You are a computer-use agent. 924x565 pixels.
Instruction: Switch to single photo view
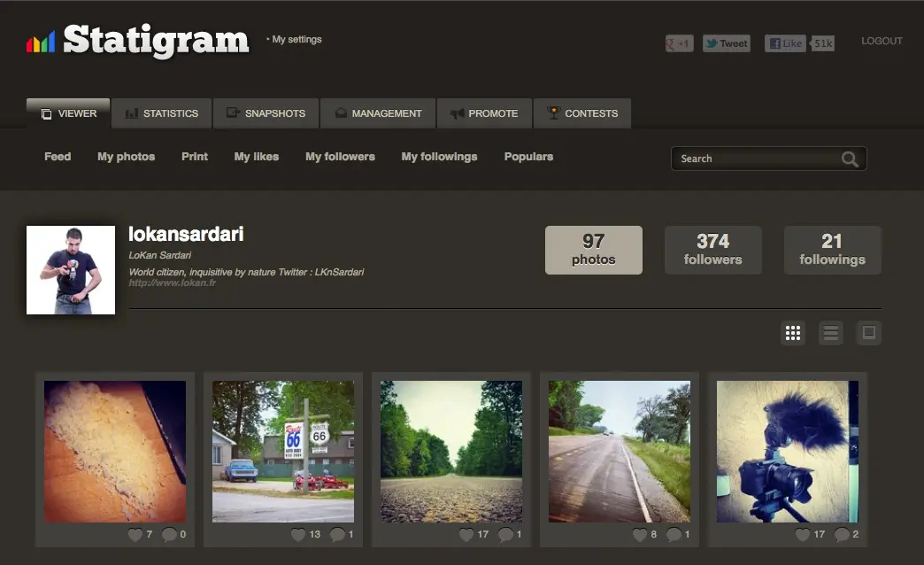pos(868,332)
